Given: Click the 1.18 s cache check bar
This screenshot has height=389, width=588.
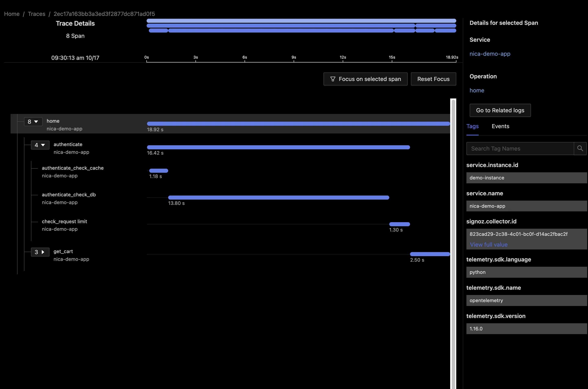Looking at the screenshot, I should 159,171.
